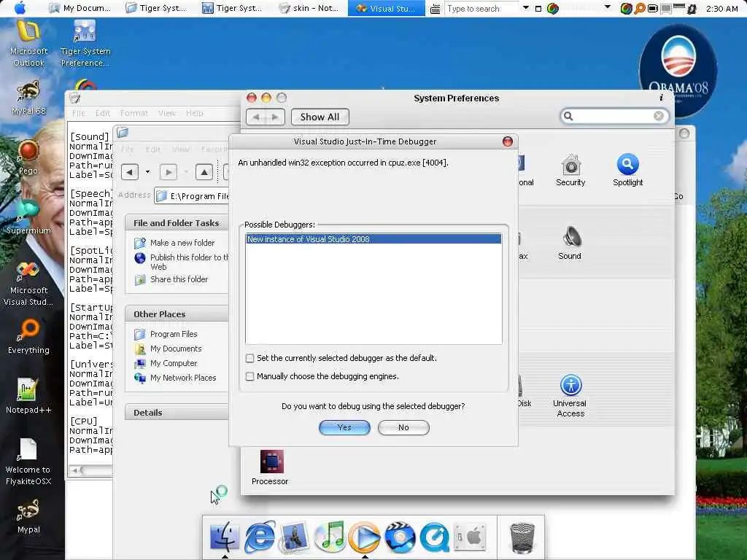Open Notepad Edit menu
Viewport: 747px width, 560px height.
[x=102, y=113]
